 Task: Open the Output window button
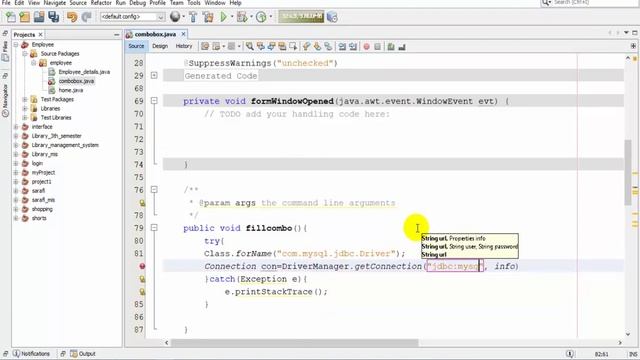pos(83,353)
